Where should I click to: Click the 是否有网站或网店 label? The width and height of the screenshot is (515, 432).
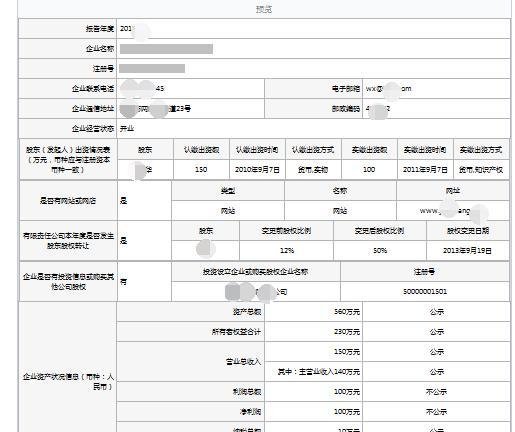(68, 201)
